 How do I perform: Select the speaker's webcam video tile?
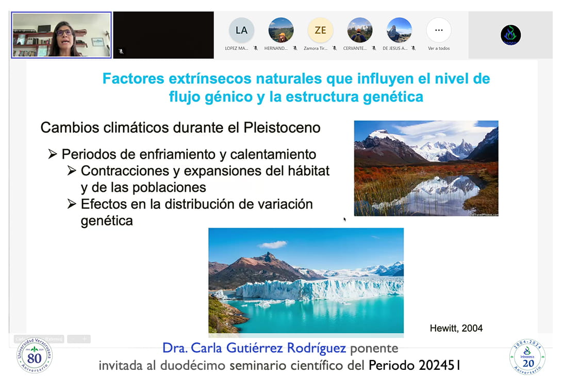(x=61, y=35)
